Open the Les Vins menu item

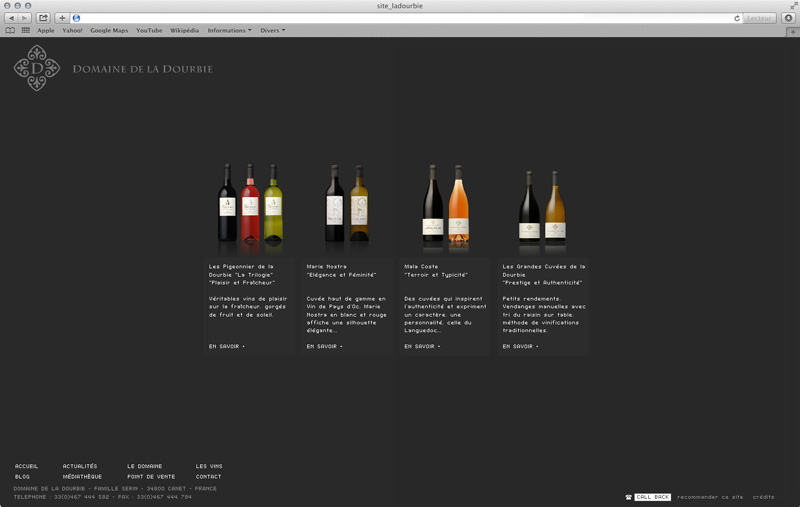click(209, 466)
